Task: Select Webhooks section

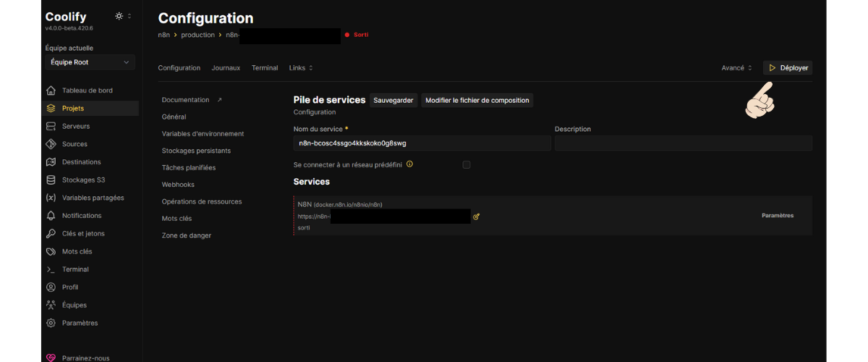Action: [x=178, y=185]
